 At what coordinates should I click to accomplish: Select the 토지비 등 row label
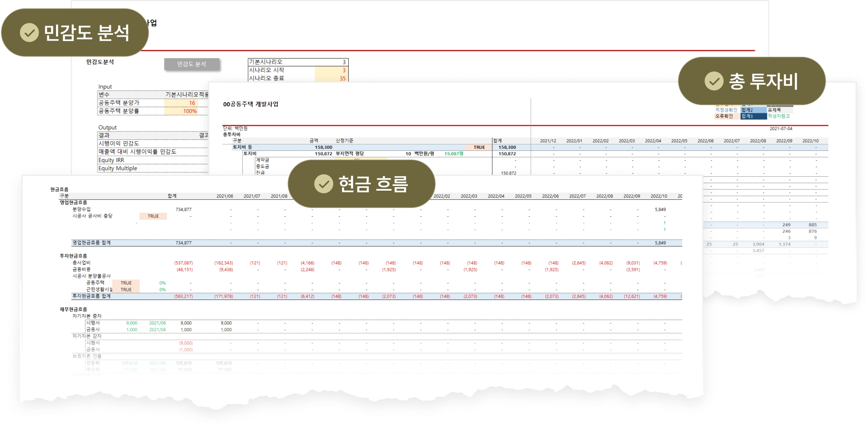point(242,147)
